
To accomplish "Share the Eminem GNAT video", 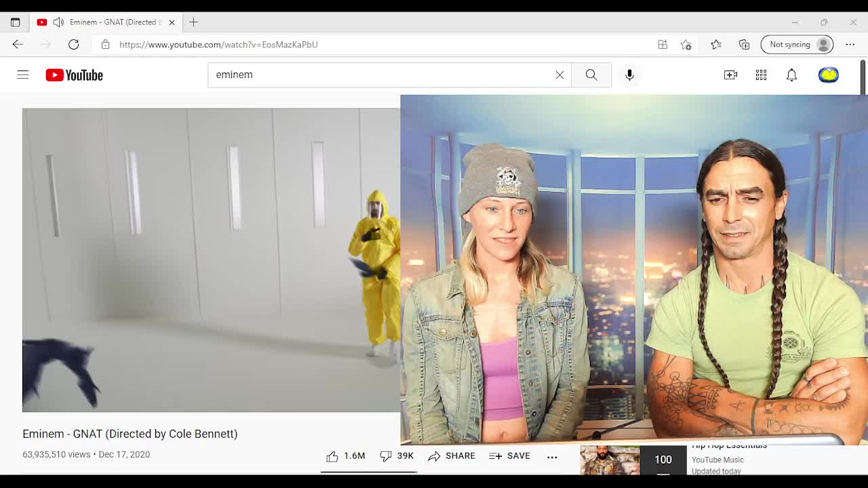I will click(x=452, y=456).
